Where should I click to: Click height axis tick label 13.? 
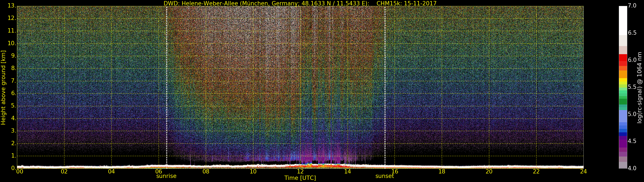[12, 6]
